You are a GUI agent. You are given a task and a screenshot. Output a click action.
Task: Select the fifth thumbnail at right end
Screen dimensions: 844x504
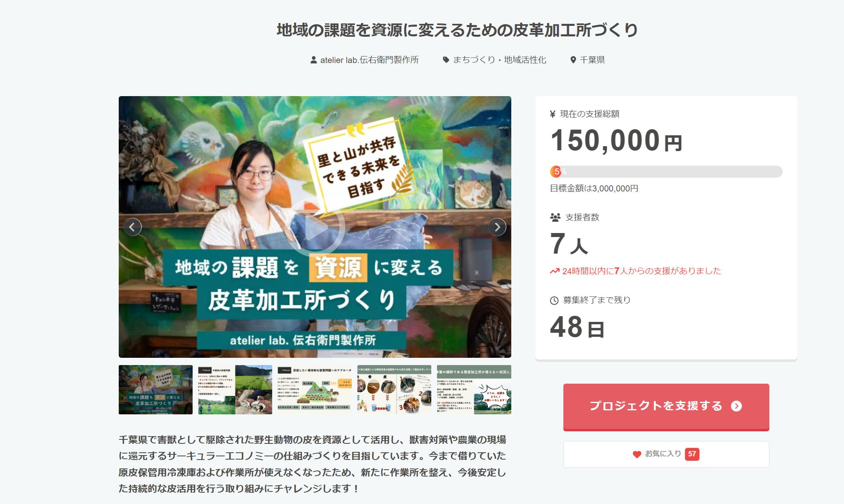474,390
